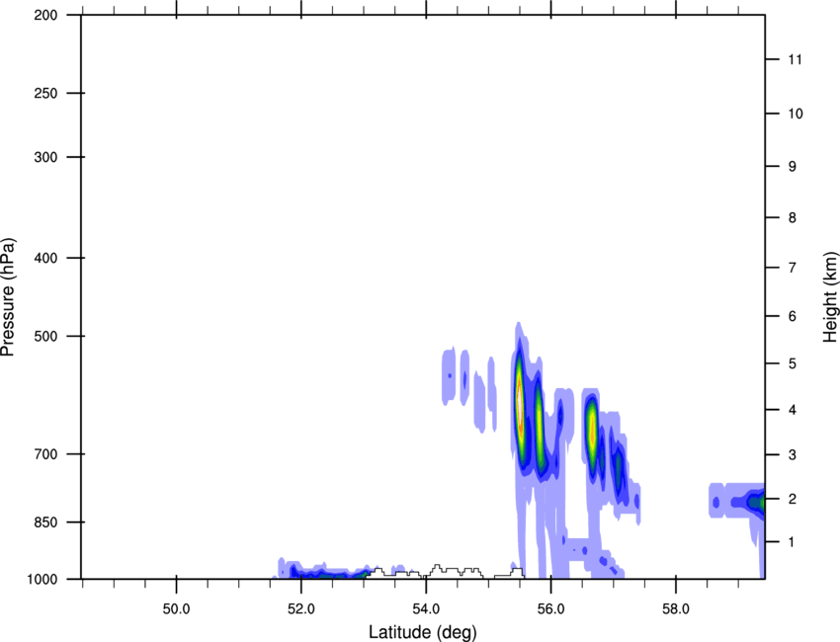Click the green contour blob at the right edge
Viewport: 840px width, 642px height.
[x=757, y=503]
